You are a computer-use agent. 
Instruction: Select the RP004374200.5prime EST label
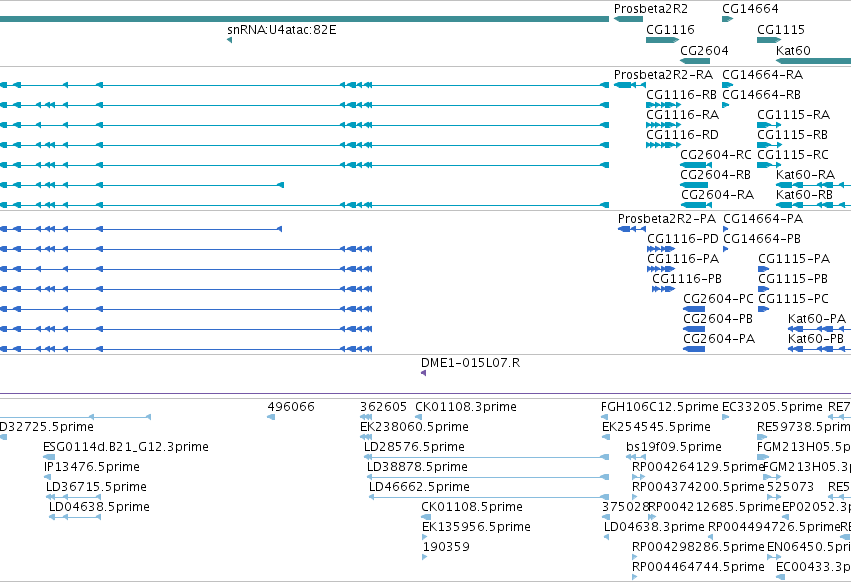(697, 487)
